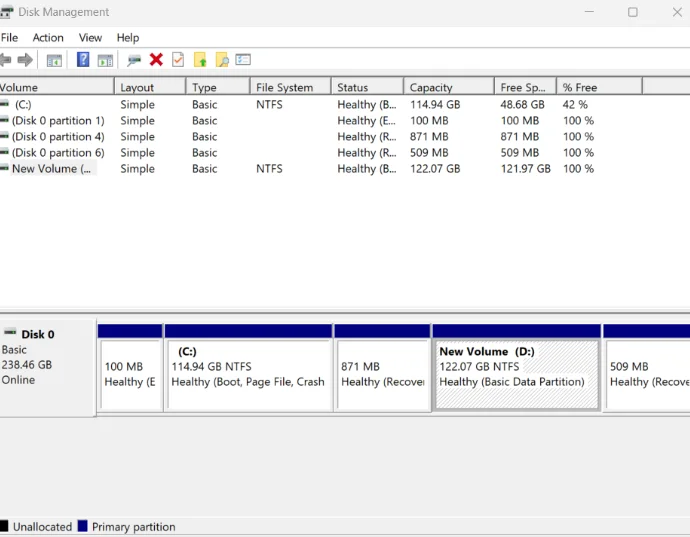Screen dimensions: 690x537
Task: Click the 42 % free cell
Action: [575, 104]
